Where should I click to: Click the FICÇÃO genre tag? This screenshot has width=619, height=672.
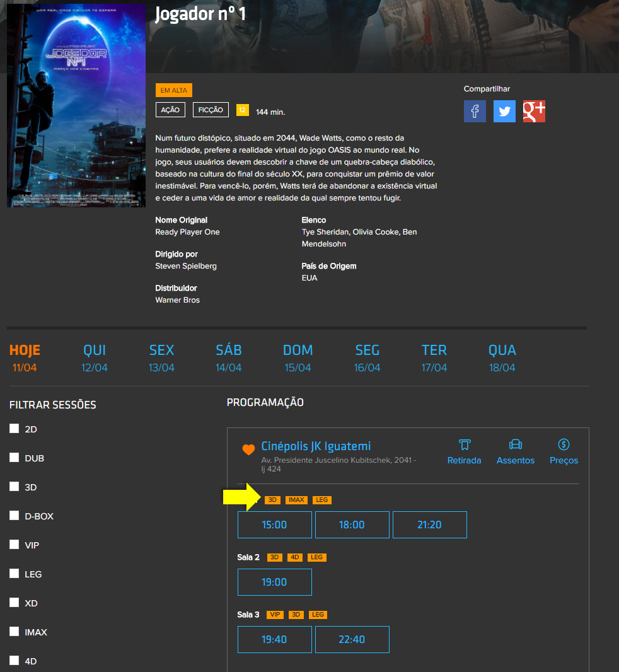(211, 110)
